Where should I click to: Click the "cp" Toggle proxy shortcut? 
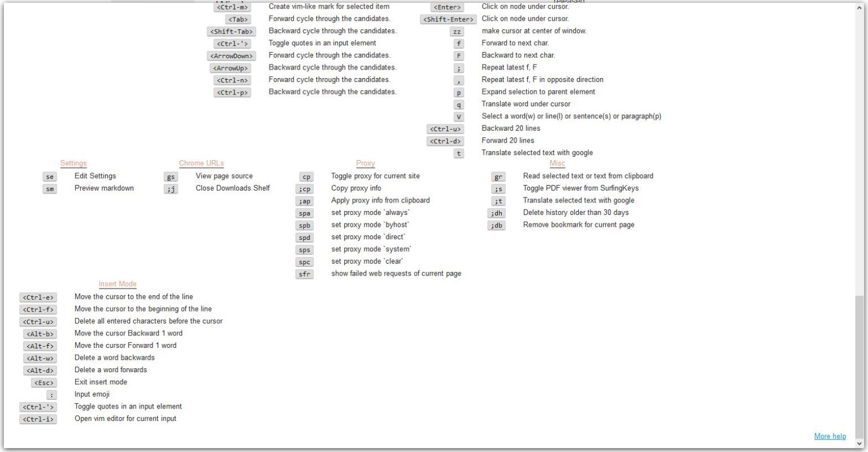305,177
